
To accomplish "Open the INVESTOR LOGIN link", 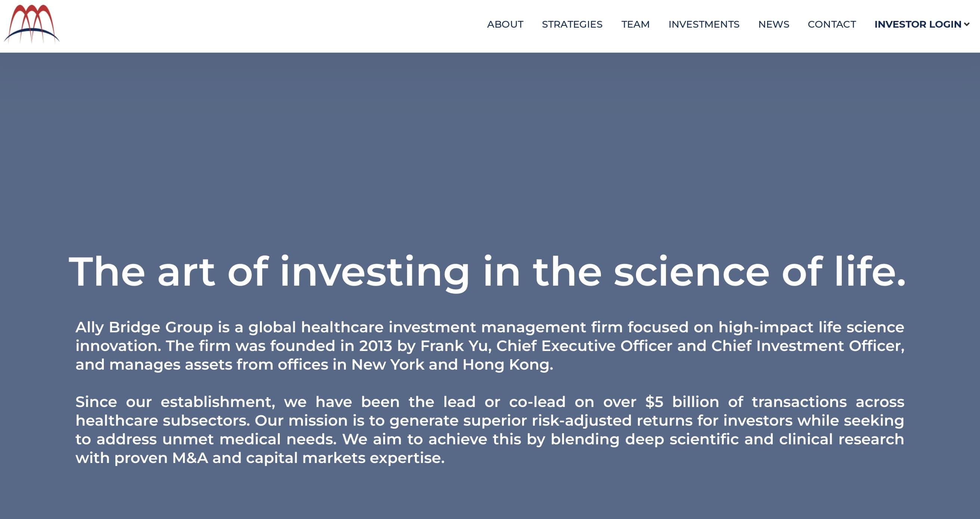I will pyautogui.click(x=918, y=24).
